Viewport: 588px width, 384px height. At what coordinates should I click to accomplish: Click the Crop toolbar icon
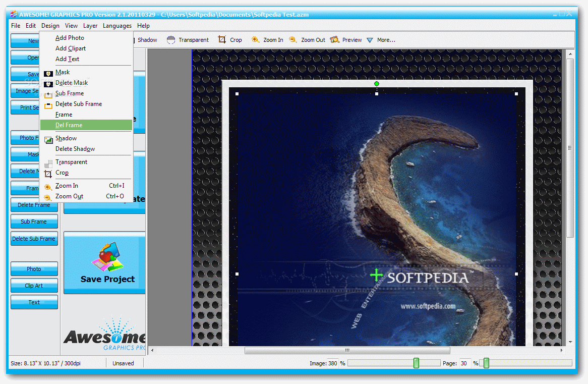pos(222,39)
